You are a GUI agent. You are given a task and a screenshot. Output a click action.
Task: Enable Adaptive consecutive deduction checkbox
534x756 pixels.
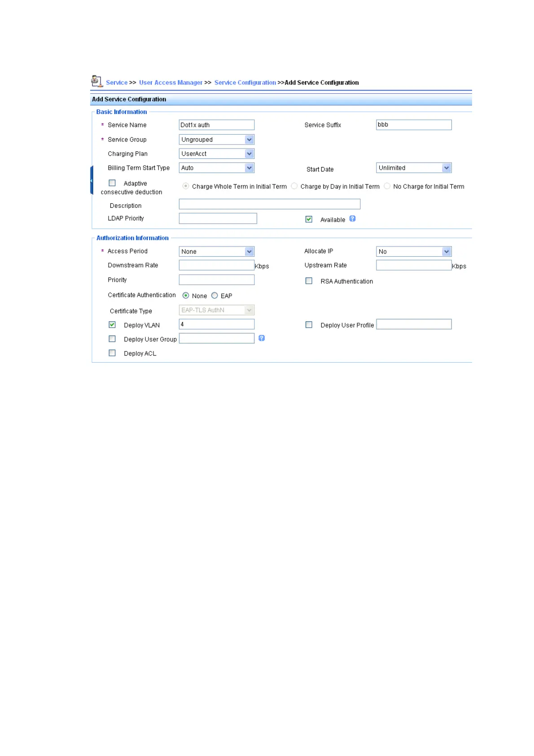(112, 183)
